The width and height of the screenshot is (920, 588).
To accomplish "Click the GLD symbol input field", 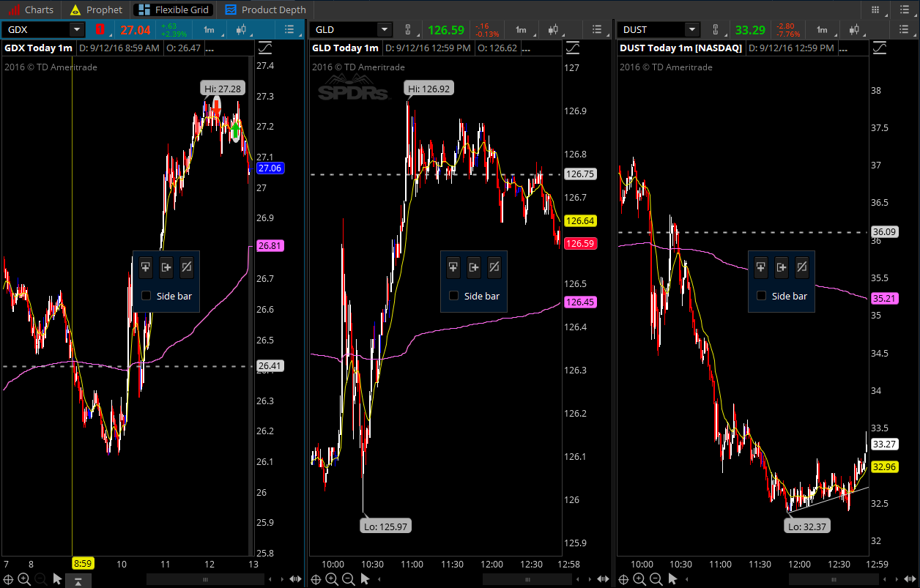I will coord(344,29).
